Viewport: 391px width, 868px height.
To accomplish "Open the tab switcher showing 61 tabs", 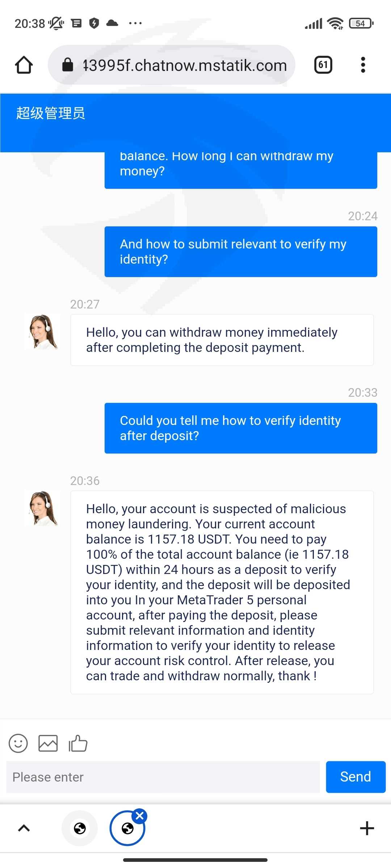I will (323, 65).
